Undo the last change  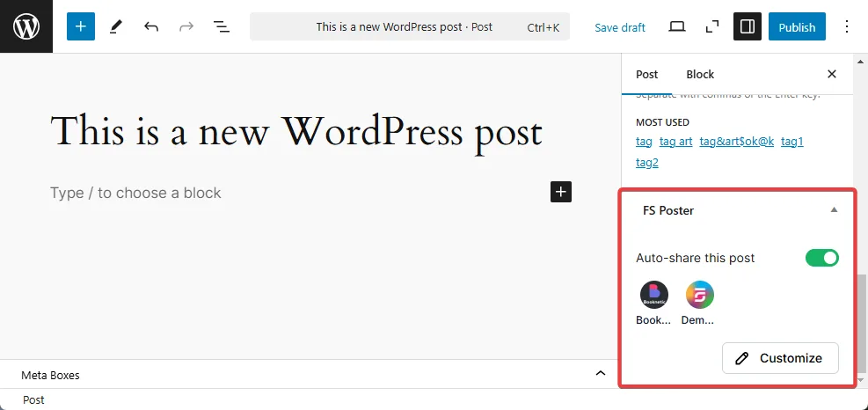pyautogui.click(x=151, y=26)
